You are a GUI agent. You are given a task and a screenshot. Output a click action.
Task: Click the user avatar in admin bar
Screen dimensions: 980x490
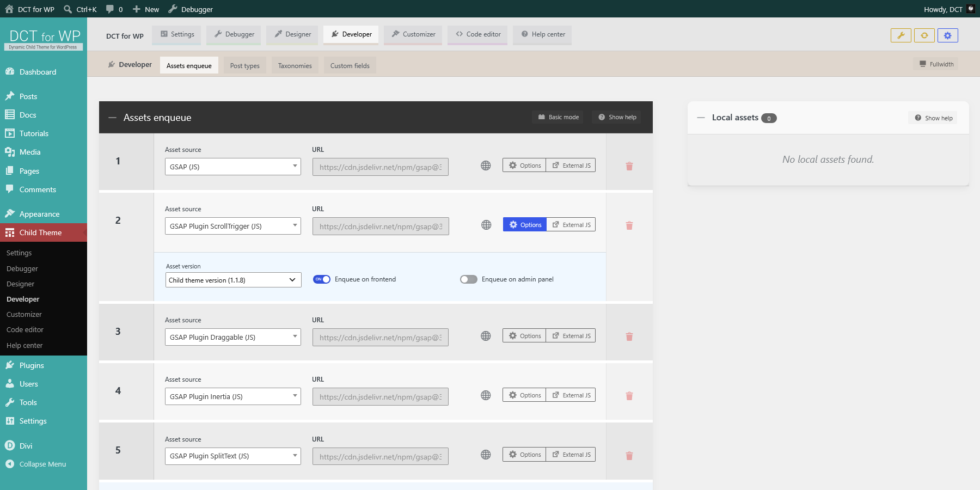click(971, 9)
